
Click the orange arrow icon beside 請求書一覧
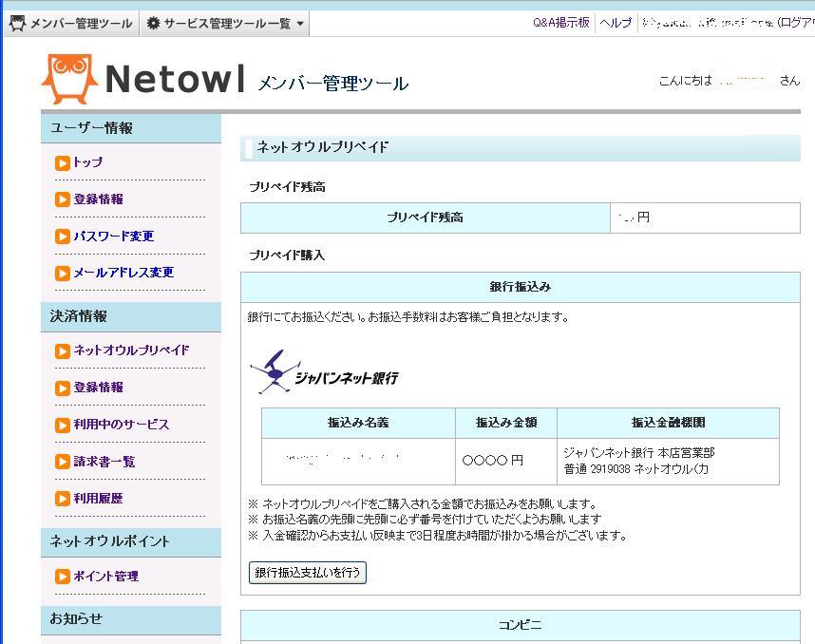(x=63, y=462)
